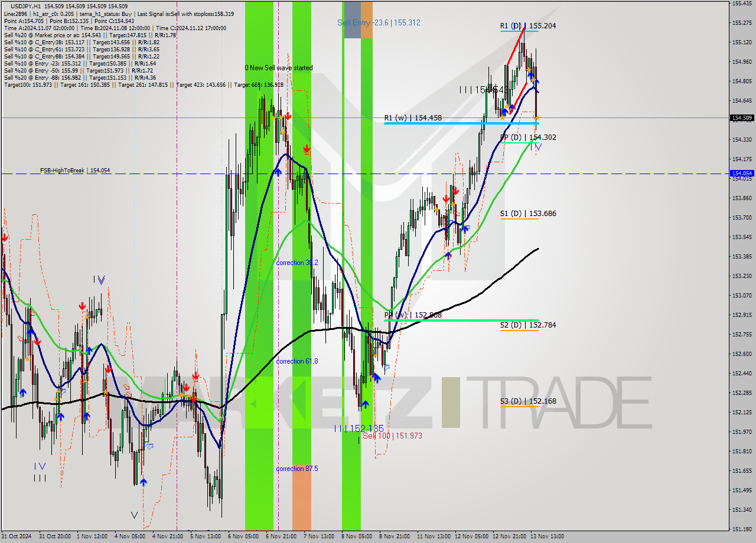Click the 'Target100: 151.973' targets line

[x=144, y=84]
